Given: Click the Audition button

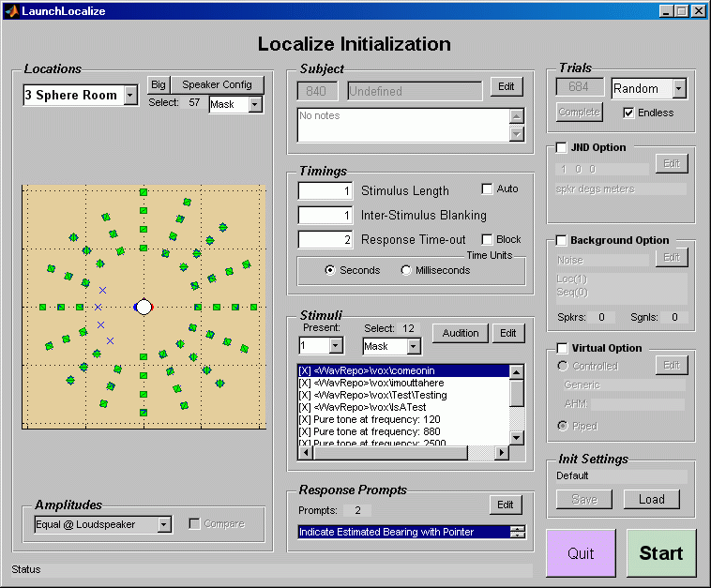Looking at the screenshot, I should coord(461,333).
